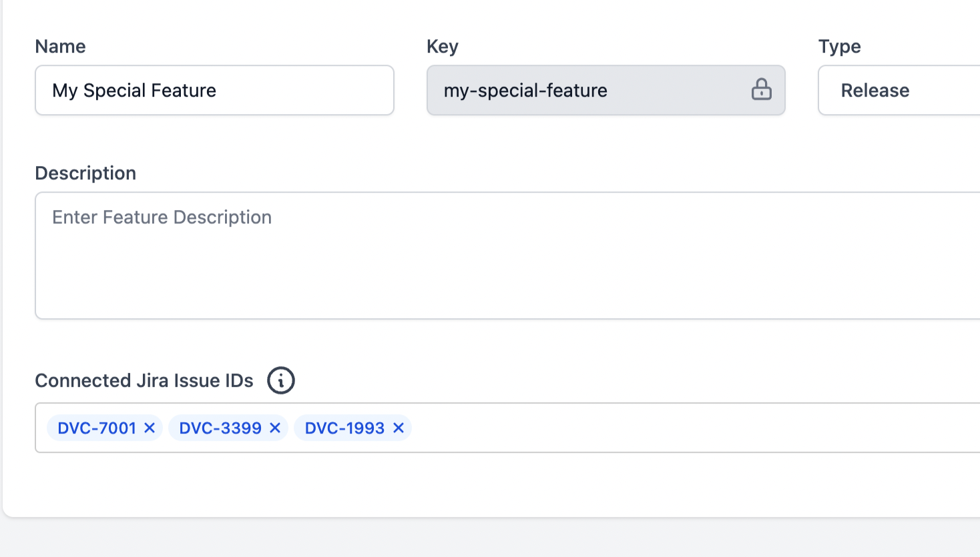The image size is (980, 557).
Task: Remove the DVC-1993 issue tag
Action: click(399, 428)
